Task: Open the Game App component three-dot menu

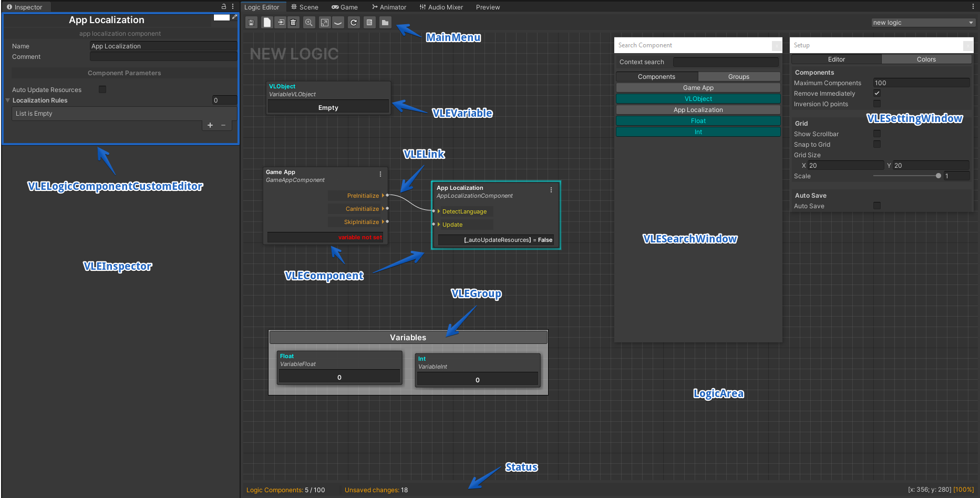Action: click(x=380, y=174)
